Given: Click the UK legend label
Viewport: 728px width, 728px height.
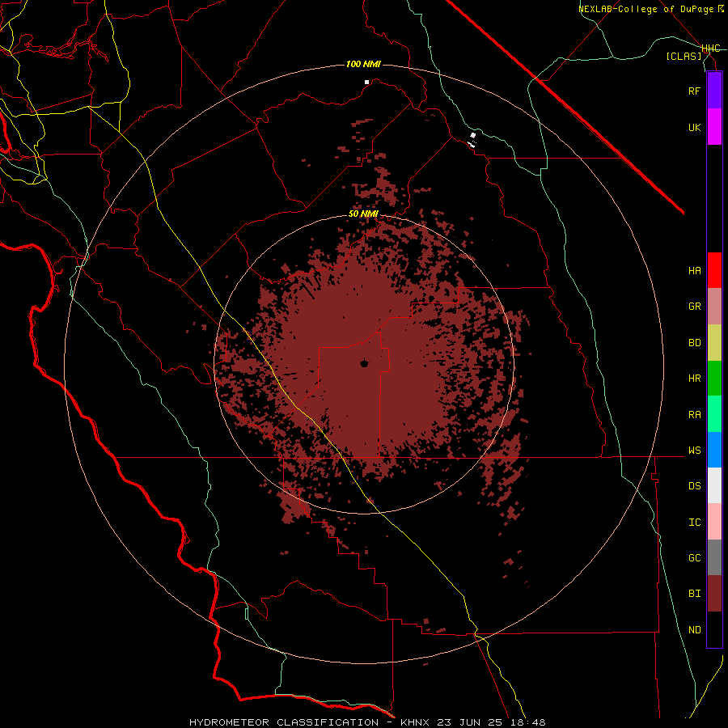Looking at the screenshot, I should click(694, 127).
